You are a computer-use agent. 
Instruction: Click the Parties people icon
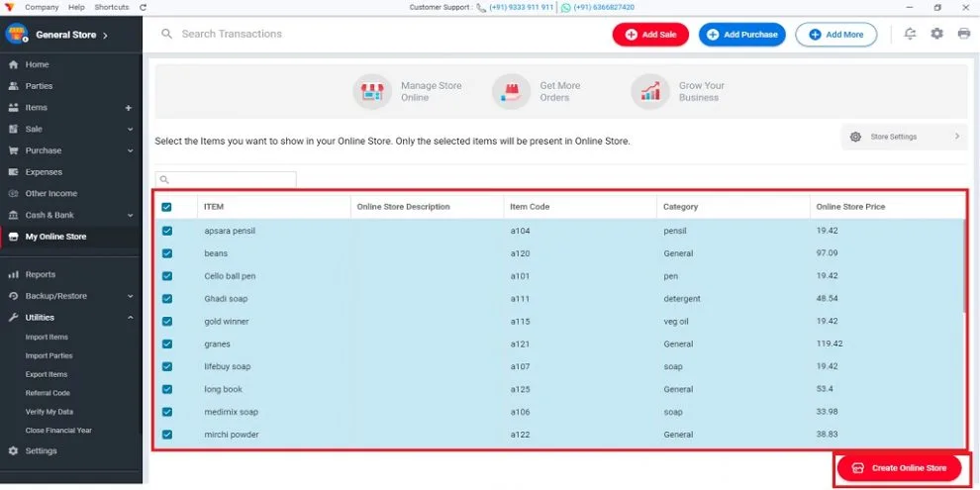click(x=13, y=85)
